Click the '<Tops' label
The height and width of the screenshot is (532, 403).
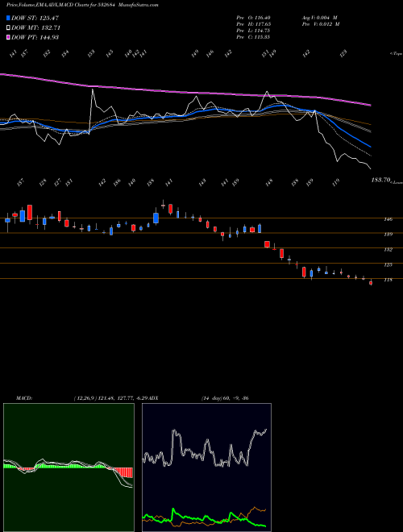pos(396,54)
